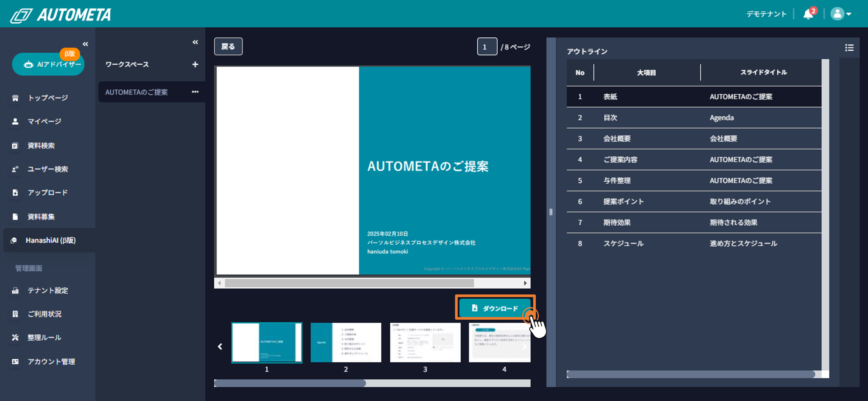Click the ダウンロード button
868x401 pixels.
point(495,308)
